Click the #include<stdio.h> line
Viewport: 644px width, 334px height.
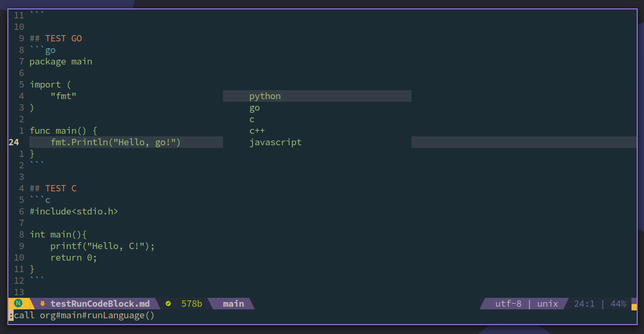pos(74,211)
